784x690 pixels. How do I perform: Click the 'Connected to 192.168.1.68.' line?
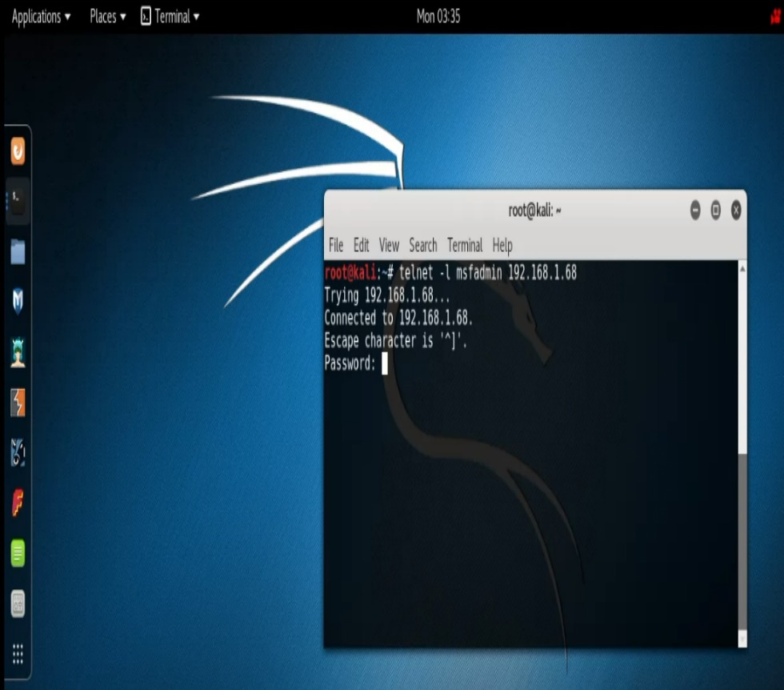(398, 318)
